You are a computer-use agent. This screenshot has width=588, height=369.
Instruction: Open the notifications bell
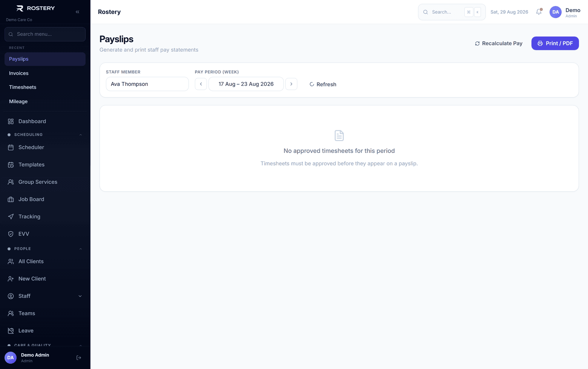(539, 12)
